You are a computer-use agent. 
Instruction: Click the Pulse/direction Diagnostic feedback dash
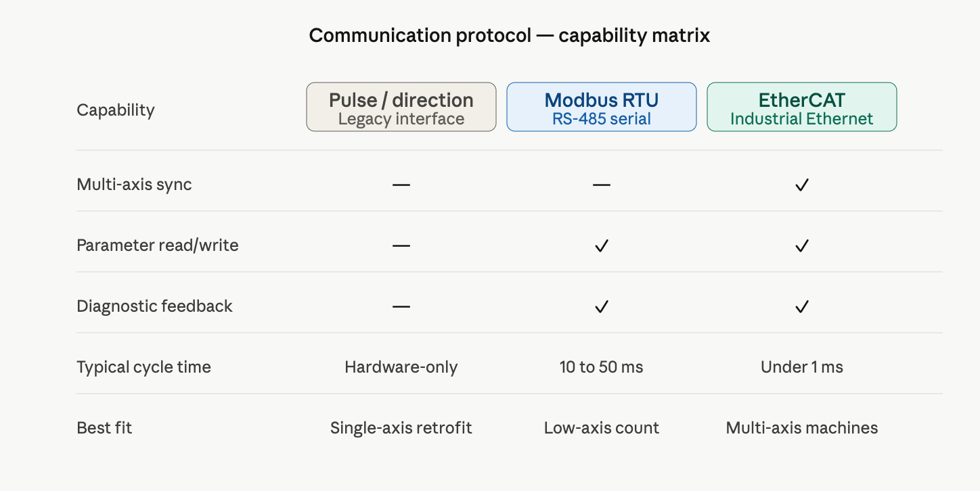401,306
